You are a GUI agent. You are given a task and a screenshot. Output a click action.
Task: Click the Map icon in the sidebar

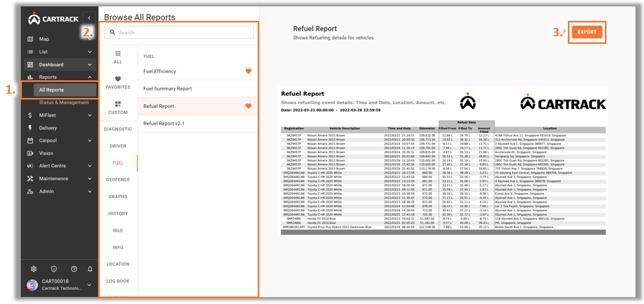coord(31,39)
